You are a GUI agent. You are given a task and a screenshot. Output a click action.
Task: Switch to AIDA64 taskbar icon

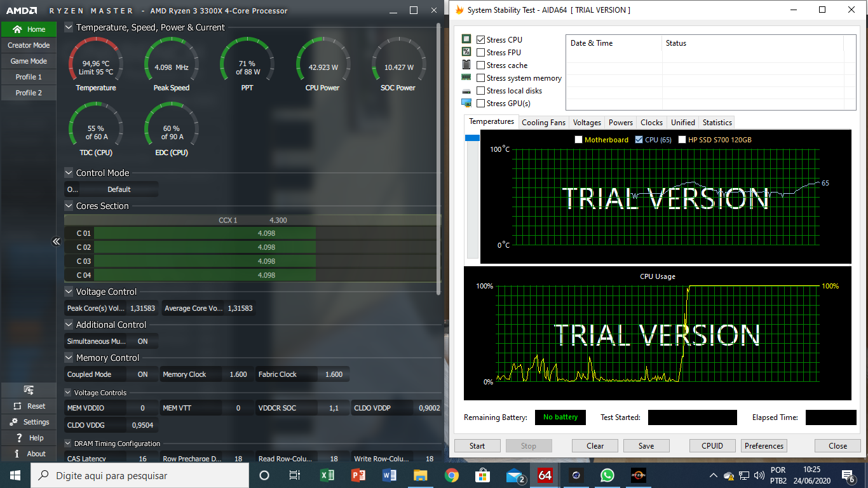tap(545, 475)
